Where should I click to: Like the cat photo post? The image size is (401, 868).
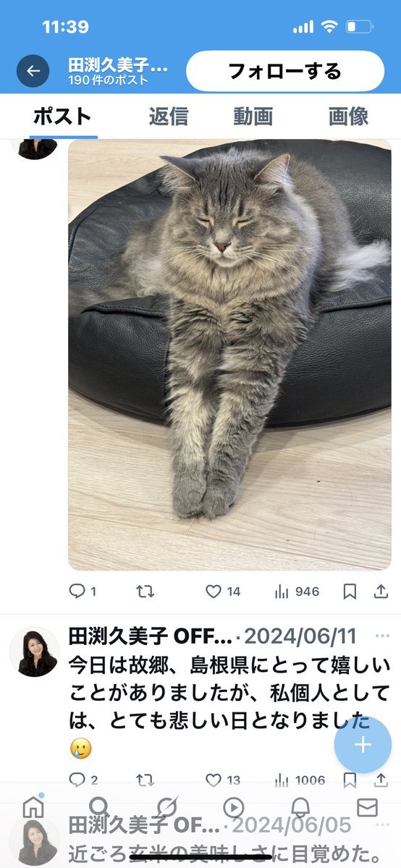tap(214, 591)
